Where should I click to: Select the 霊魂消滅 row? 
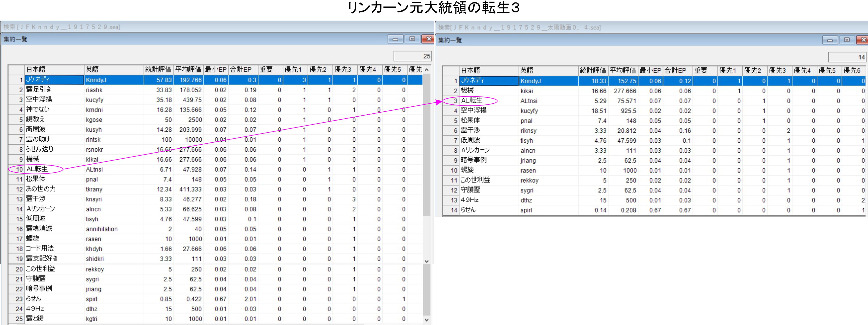215,229
